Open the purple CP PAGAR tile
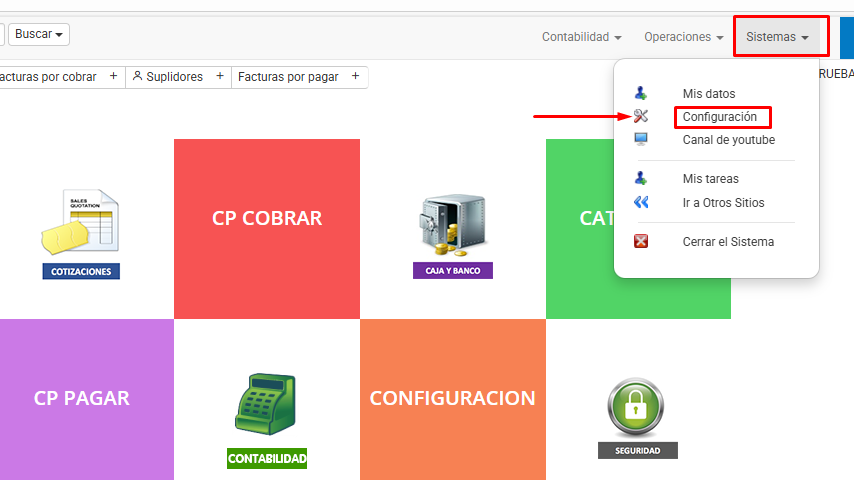Screen dimensions: 854x480 [x=82, y=398]
